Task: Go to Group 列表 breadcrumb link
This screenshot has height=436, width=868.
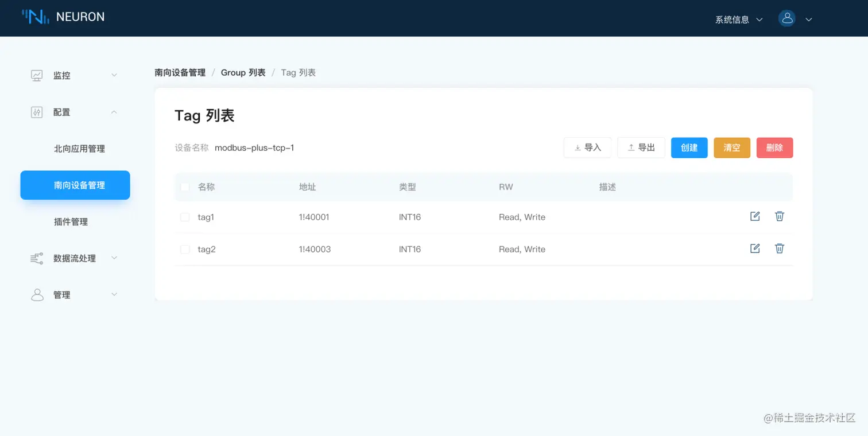Action: click(243, 72)
